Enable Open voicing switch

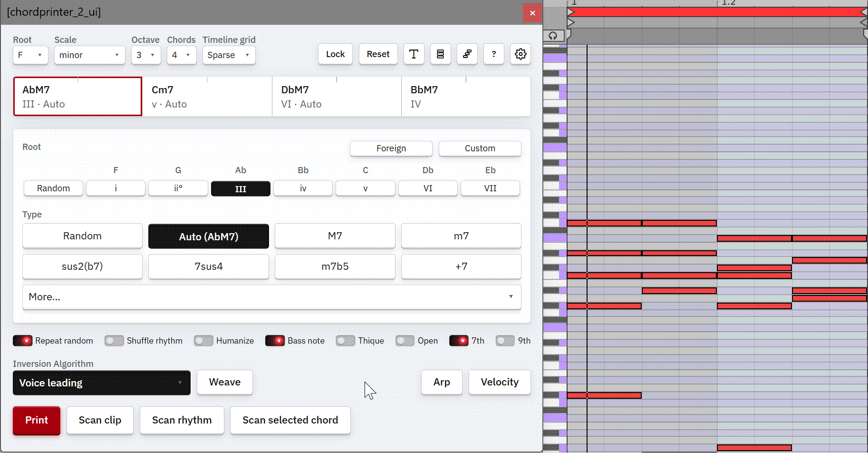coord(405,341)
